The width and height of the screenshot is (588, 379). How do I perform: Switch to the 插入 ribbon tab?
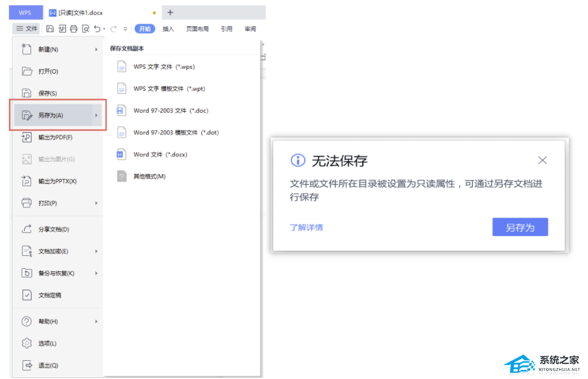point(169,29)
